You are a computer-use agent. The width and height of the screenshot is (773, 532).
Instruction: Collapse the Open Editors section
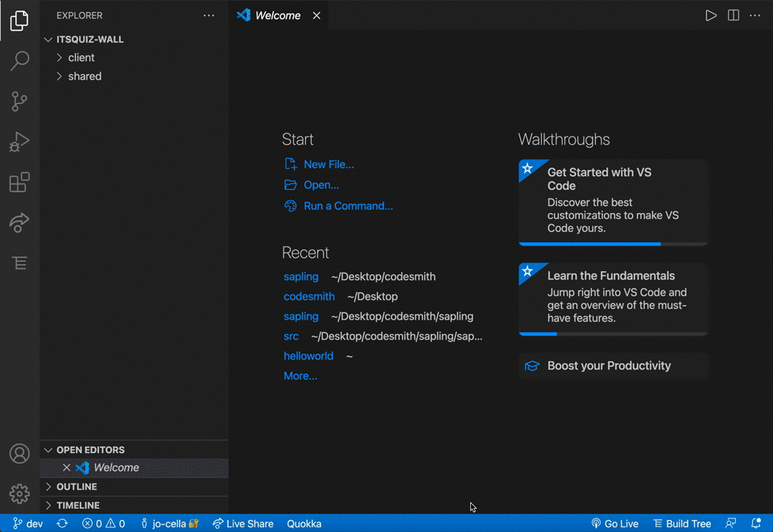click(x=134, y=450)
